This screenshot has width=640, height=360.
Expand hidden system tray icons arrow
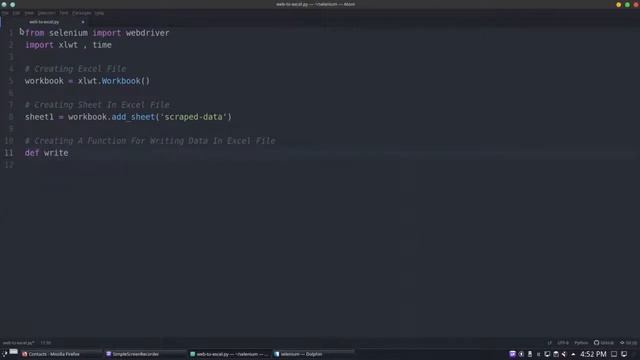tap(573, 354)
